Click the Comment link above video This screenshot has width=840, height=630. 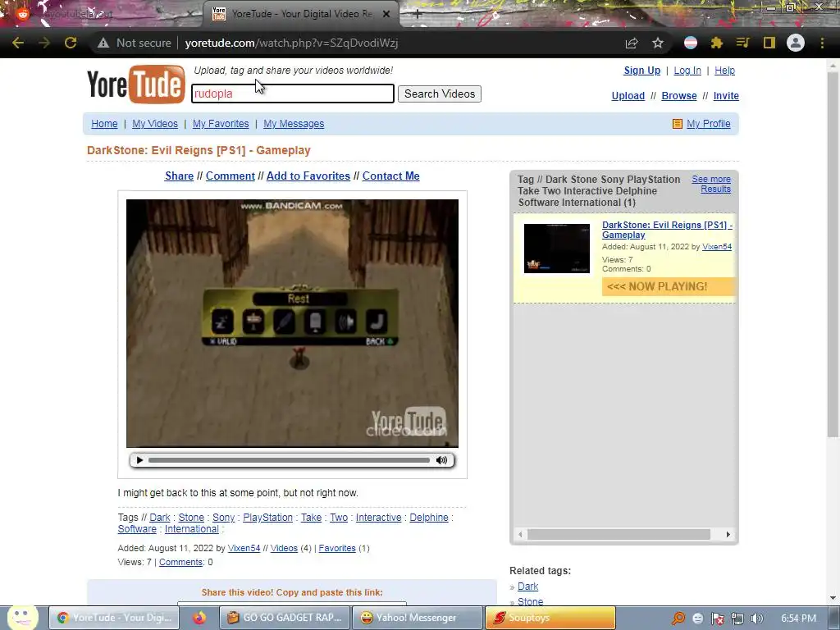231,176
